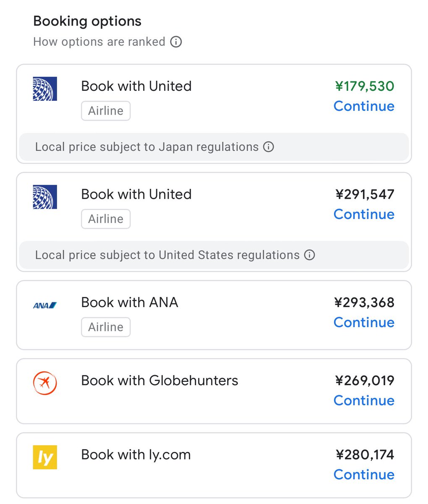Click Book with United above Japan regulations

point(136,86)
